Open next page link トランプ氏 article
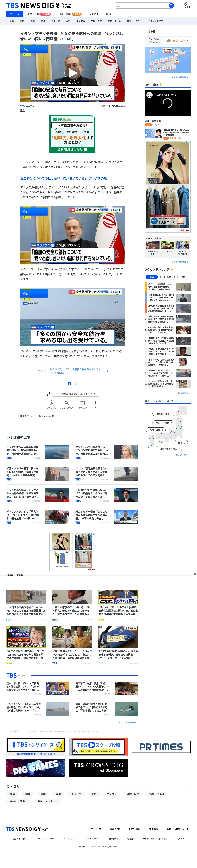This screenshot has width=197, height=868. click(x=72, y=371)
